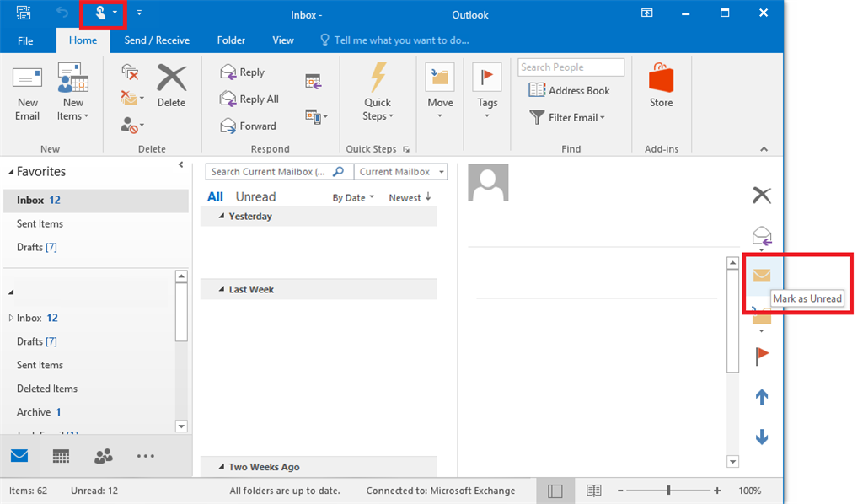Click Tell me what you want to do box

395,40
